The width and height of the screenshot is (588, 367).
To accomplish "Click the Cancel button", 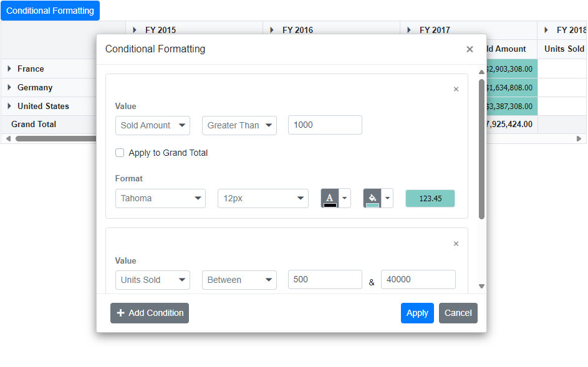I will click(x=458, y=313).
